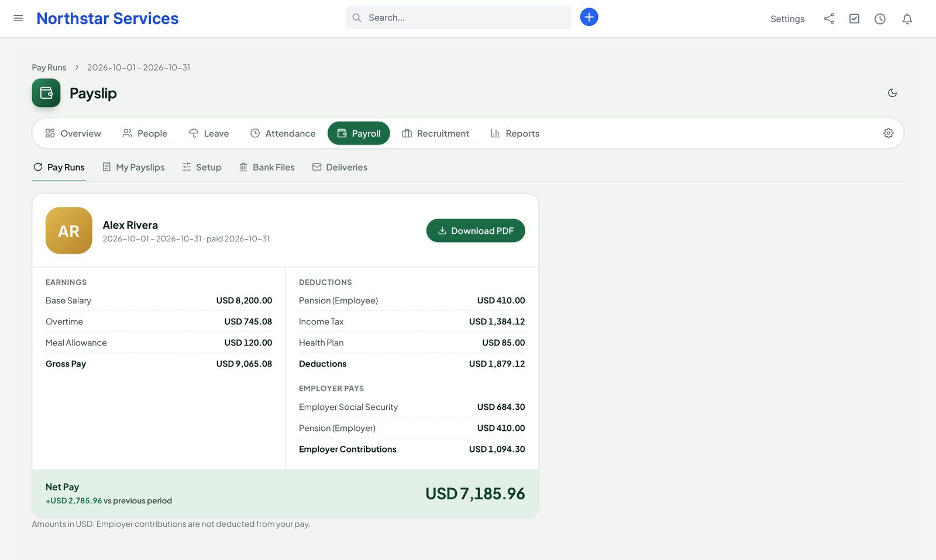
Task: Open the share icon in header
Action: pos(829,19)
